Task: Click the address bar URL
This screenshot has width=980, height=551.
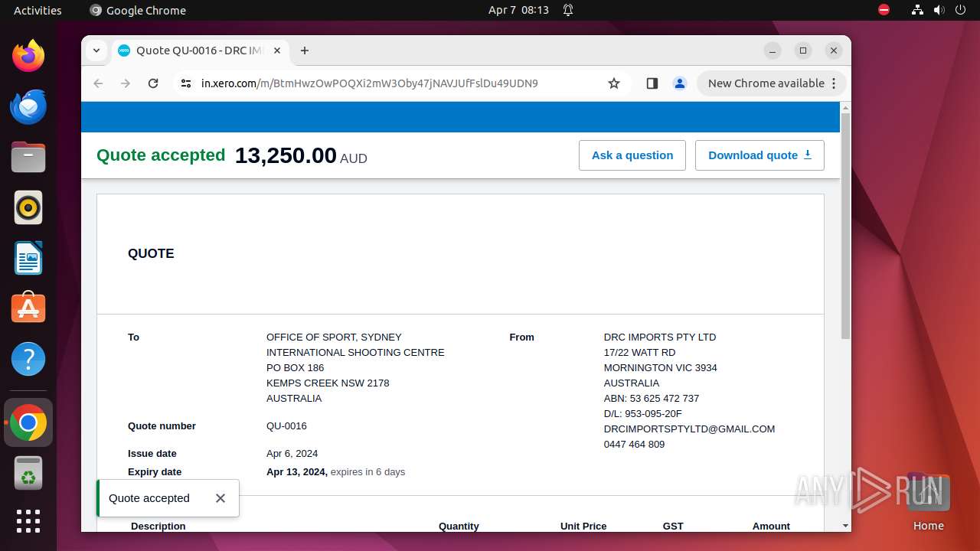Action: (370, 83)
